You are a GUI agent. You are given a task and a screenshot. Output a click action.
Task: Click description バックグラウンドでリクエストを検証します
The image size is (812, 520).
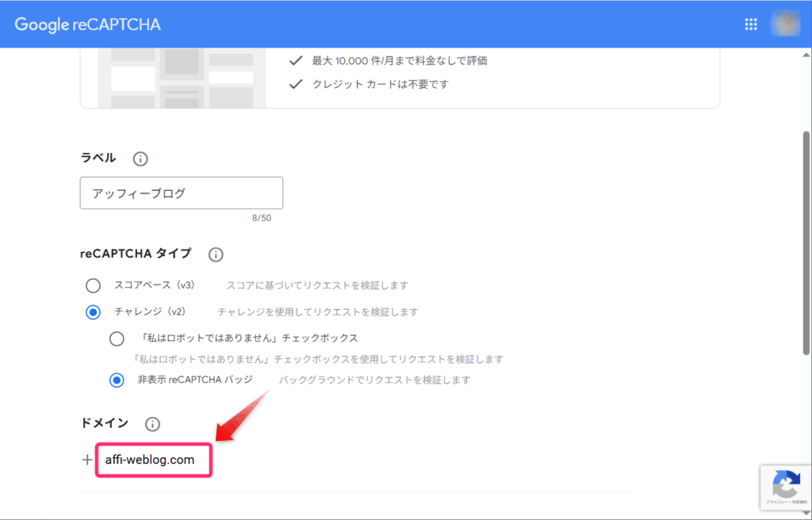point(374,380)
